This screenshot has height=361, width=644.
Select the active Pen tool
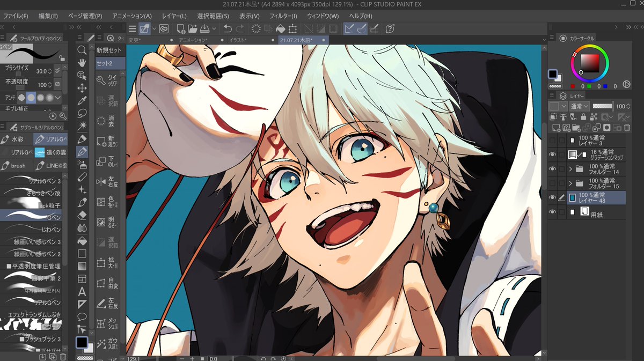82,152
